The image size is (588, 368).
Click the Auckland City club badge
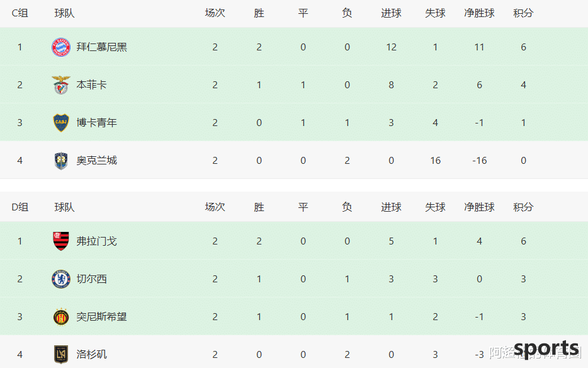pos(60,161)
